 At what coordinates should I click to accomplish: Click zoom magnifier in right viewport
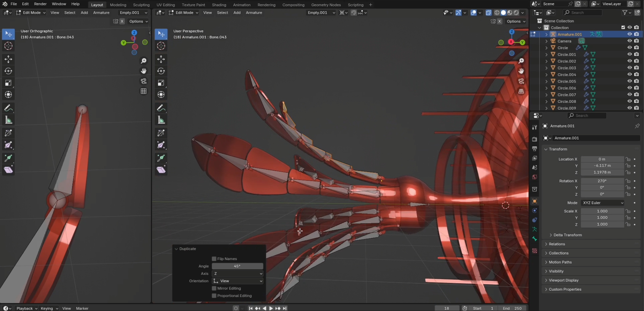[x=521, y=61]
